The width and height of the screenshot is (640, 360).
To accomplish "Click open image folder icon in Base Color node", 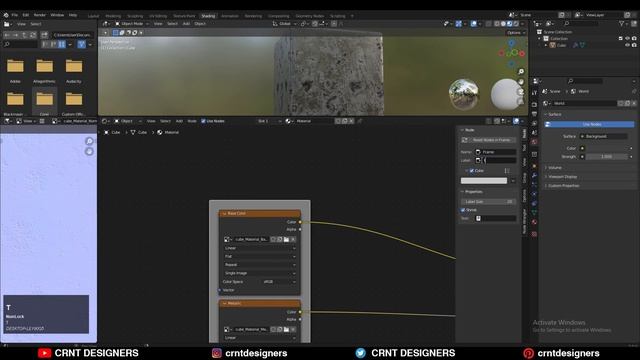I will tap(287, 240).
